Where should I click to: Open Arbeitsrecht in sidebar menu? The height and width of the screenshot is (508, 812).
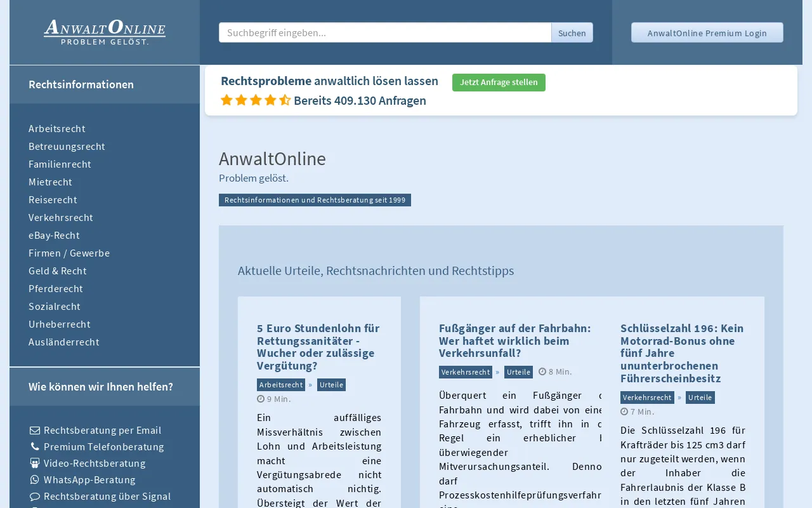point(57,129)
